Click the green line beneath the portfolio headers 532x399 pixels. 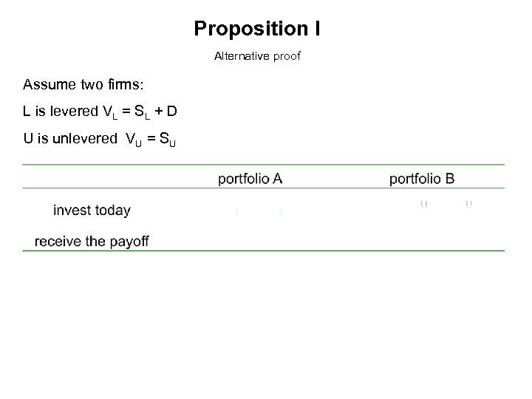[x=263, y=188]
